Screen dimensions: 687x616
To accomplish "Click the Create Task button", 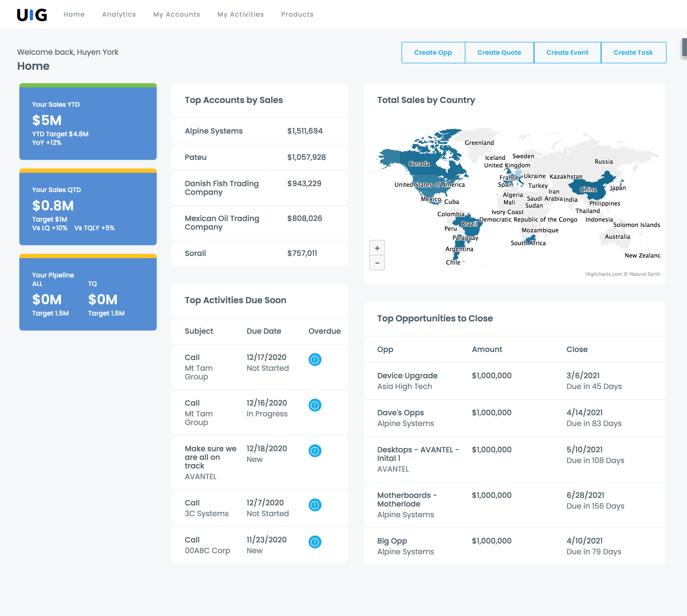I will tap(633, 52).
